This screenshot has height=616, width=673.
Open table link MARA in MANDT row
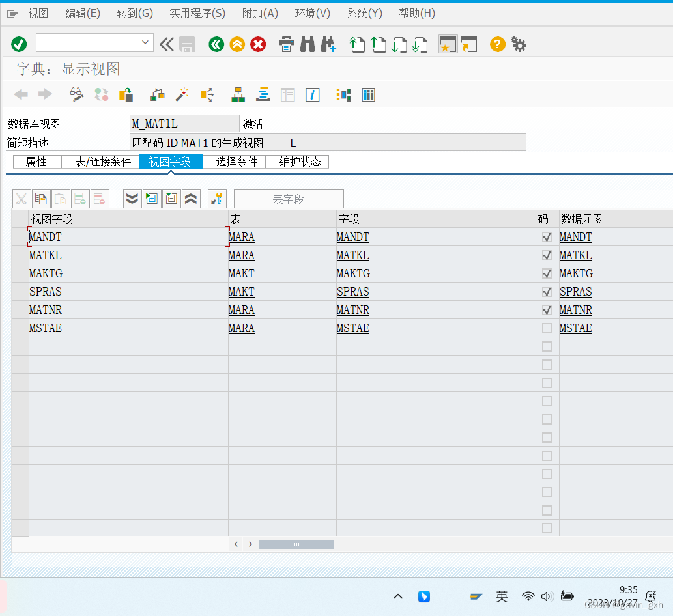coord(241,237)
